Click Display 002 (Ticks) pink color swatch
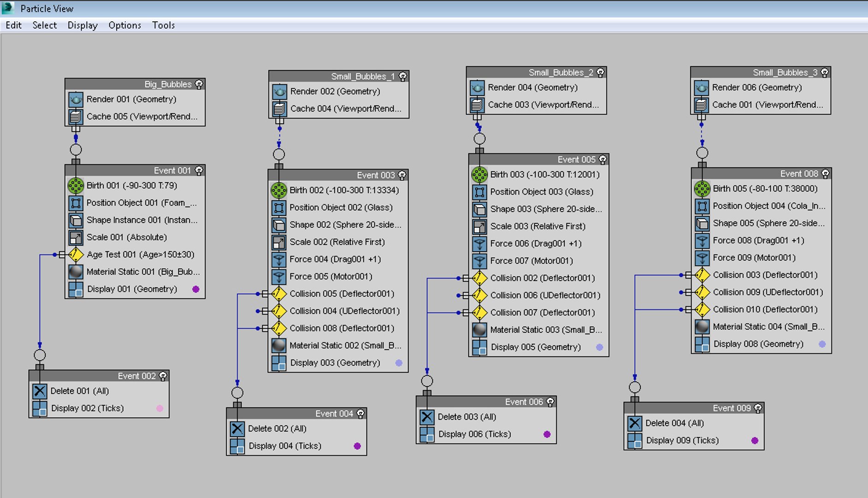The height and width of the screenshot is (498, 868). [x=159, y=408]
